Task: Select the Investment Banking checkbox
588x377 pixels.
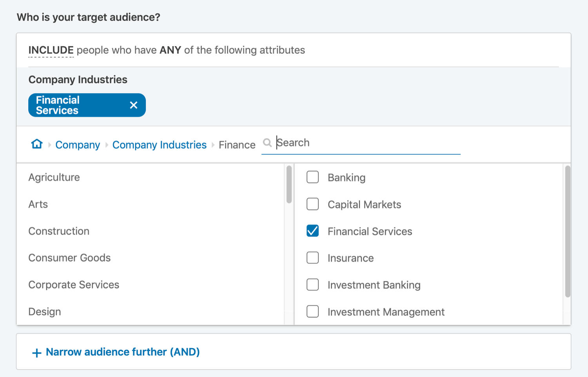Action: pos(312,285)
